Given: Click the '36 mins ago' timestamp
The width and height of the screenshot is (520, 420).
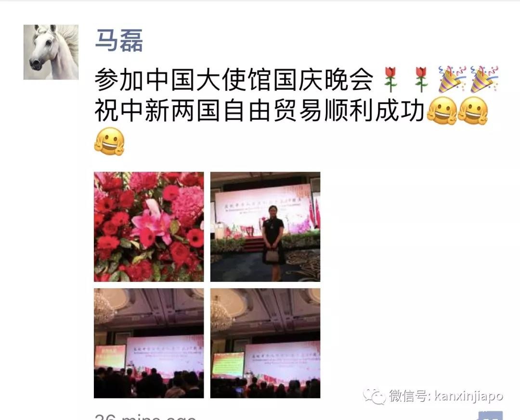Looking at the screenshot, I should 145,416.
